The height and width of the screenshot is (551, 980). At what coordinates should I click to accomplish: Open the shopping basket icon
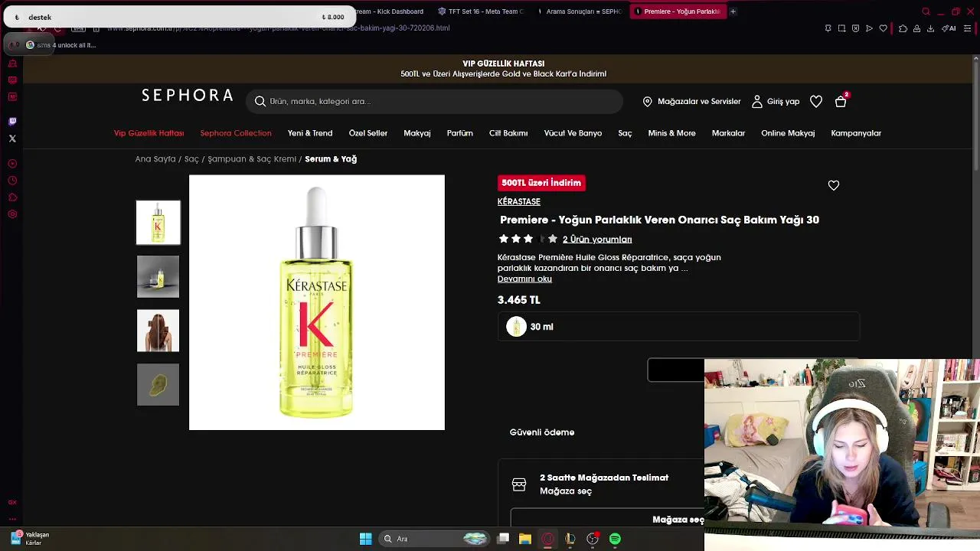(841, 102)
